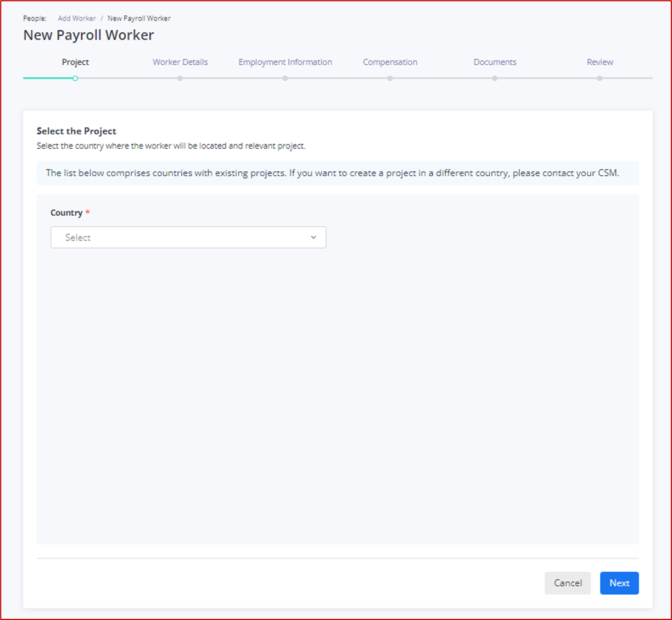Click the Documents step dot
672x620 pixels.
click(x=495, y=79)
